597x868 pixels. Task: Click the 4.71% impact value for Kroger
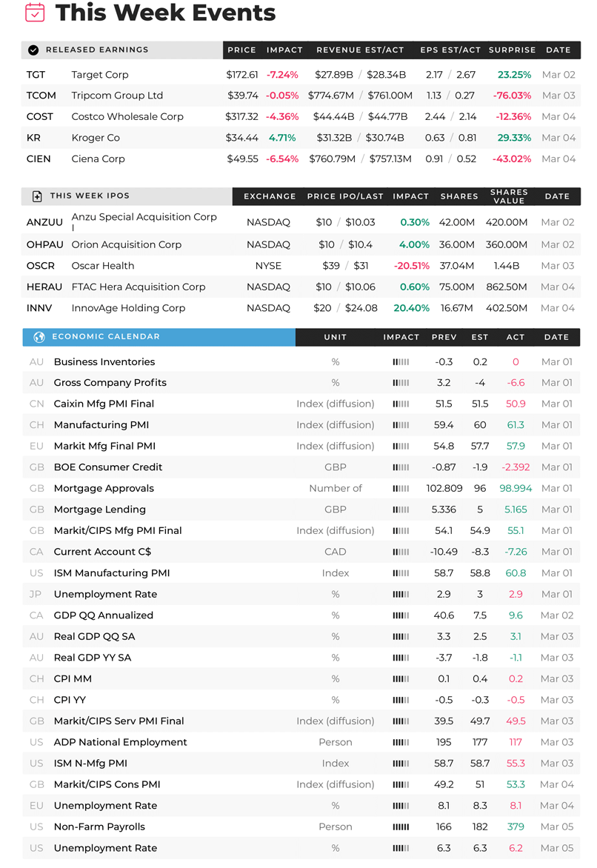(282, 138)
